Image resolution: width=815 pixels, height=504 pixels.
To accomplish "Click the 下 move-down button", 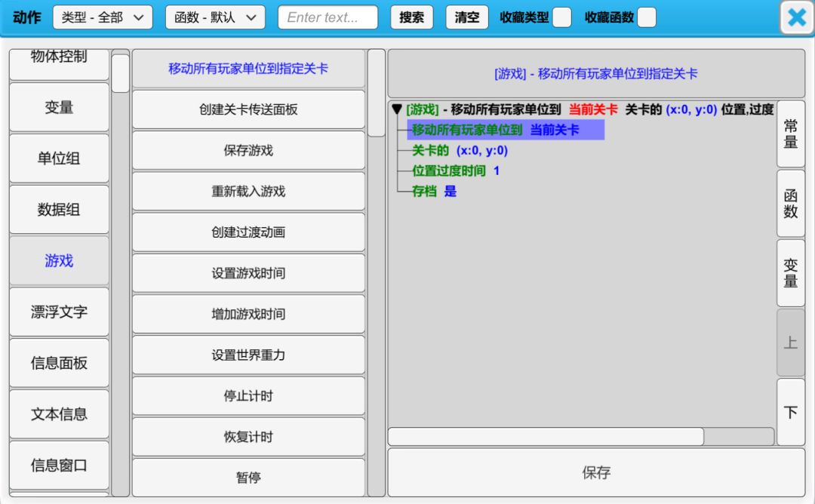I will [790, 412].
